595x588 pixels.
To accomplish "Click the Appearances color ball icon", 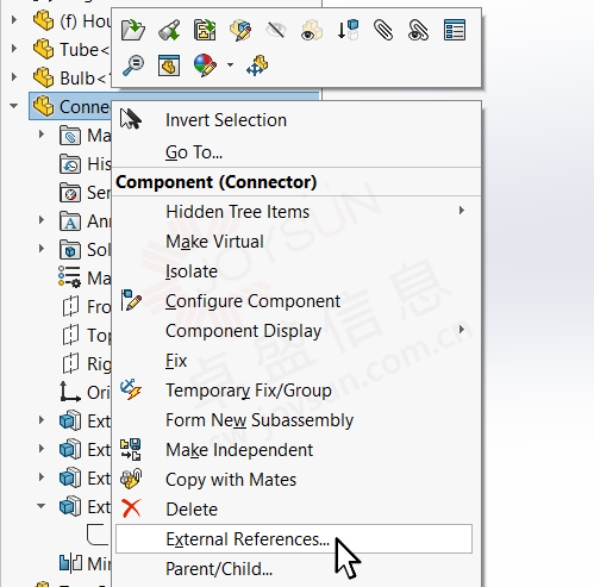I will (205, 65).
